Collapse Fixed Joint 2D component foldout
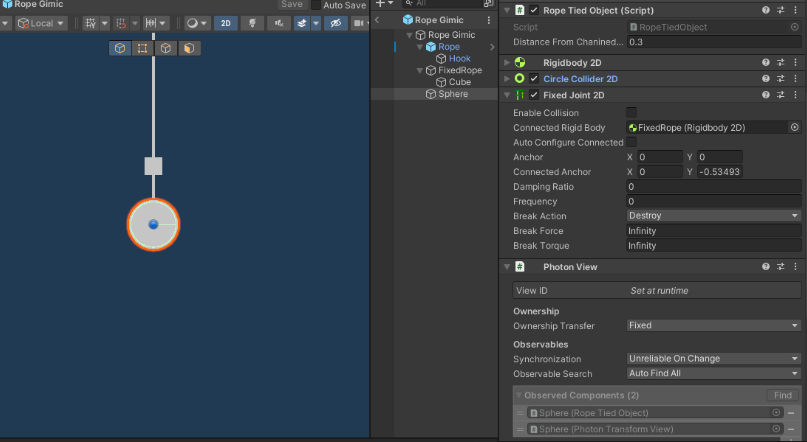The width and height of the screenshot is (807, 442). [x=507, y=95]
